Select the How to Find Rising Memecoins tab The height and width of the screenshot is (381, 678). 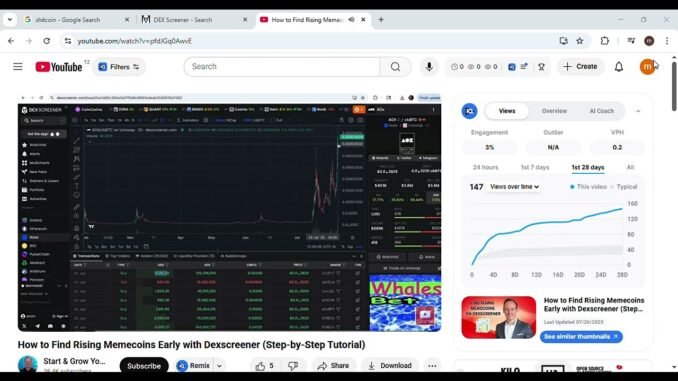[307, 20]
